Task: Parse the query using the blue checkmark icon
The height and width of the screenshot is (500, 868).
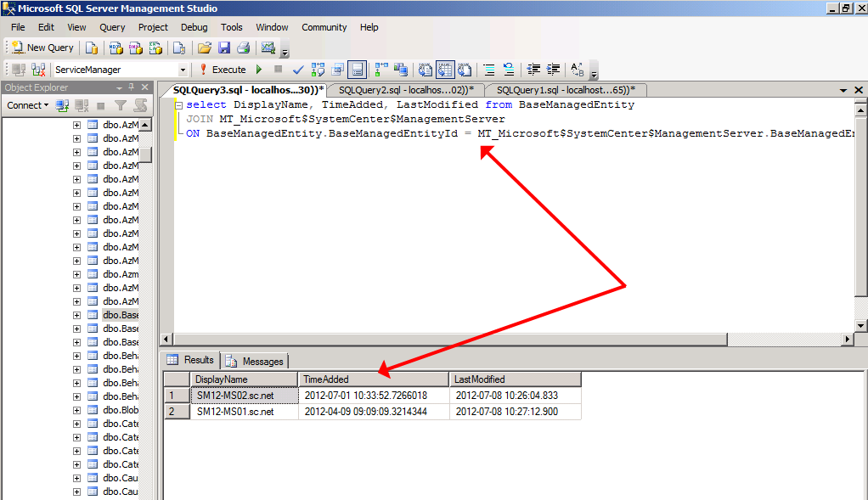Action: pyautogui.click(x=298, y=70)
